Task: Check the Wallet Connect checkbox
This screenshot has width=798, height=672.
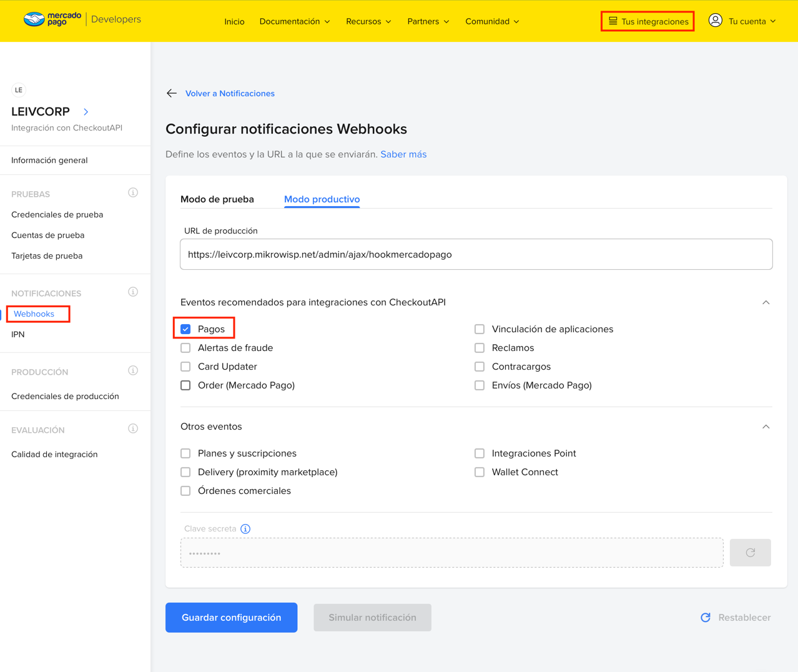Action: pos(480,472)
